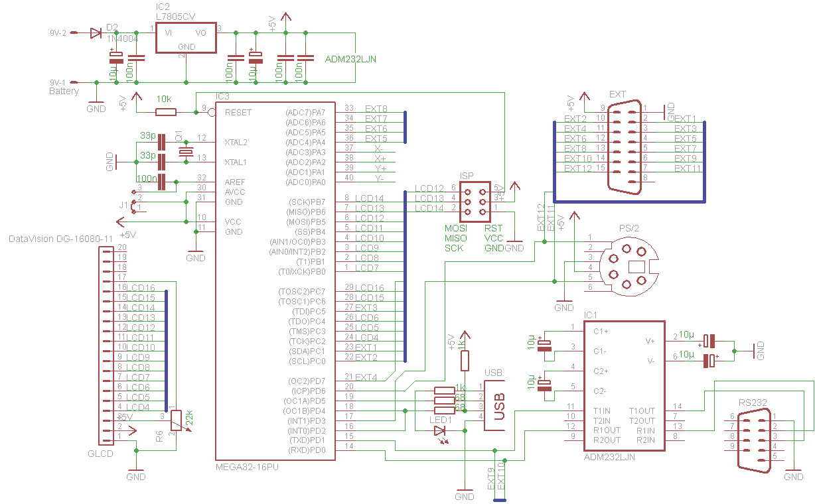
Task: Select the X- net label at pin 37
Action: (x=378, y=149)
